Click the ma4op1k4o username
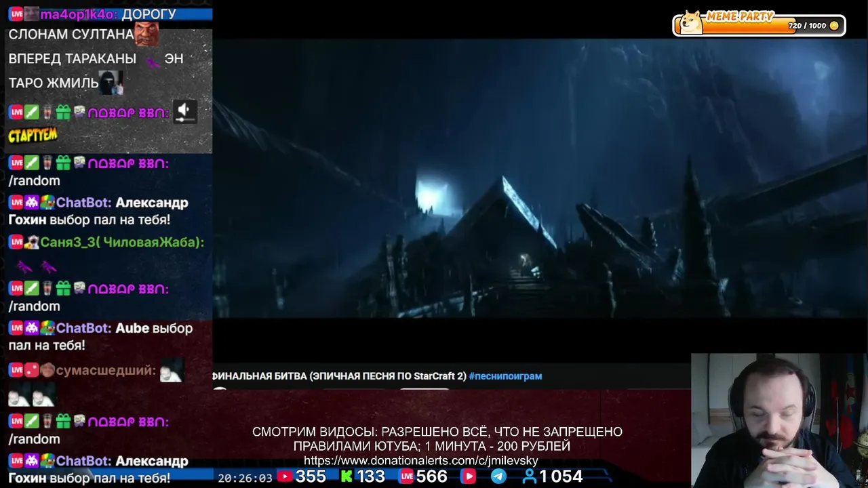 click(x=78, y=14)
